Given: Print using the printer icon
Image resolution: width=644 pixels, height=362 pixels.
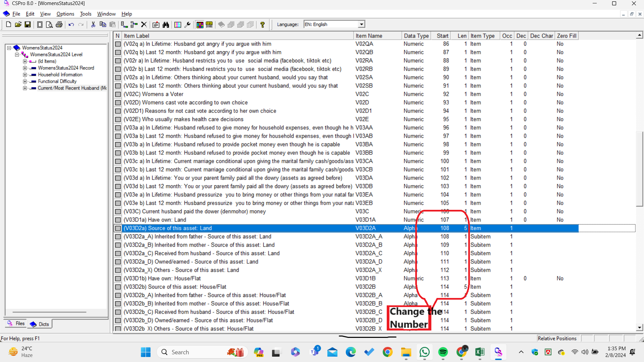Looking at the screenshot, I should tap(59, 24).
